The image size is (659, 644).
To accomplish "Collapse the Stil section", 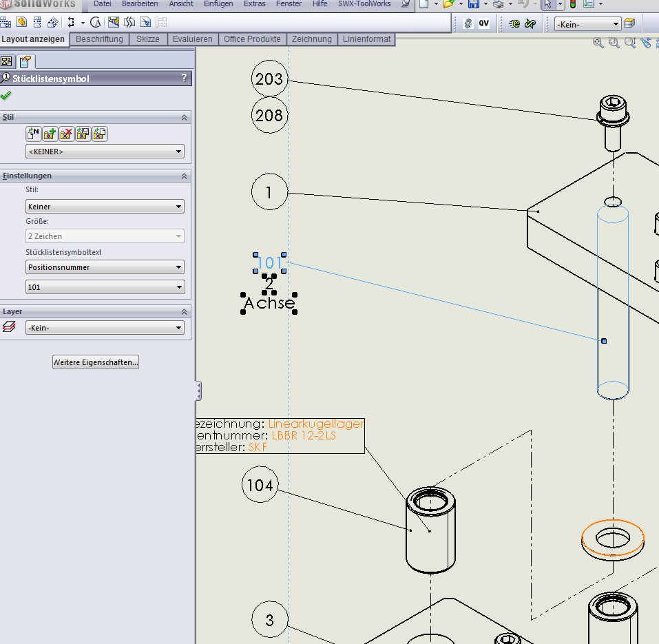I will pyautogui.click(x=184, y=118).
